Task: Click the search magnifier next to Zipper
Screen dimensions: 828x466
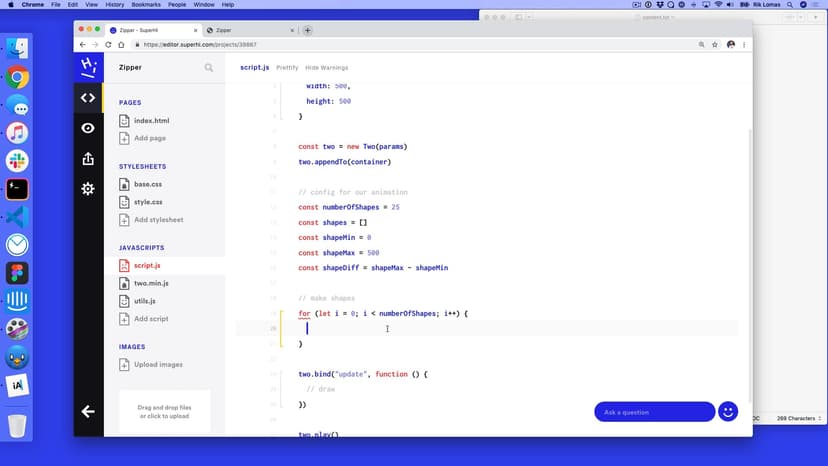Action: [x=209, y=68]
